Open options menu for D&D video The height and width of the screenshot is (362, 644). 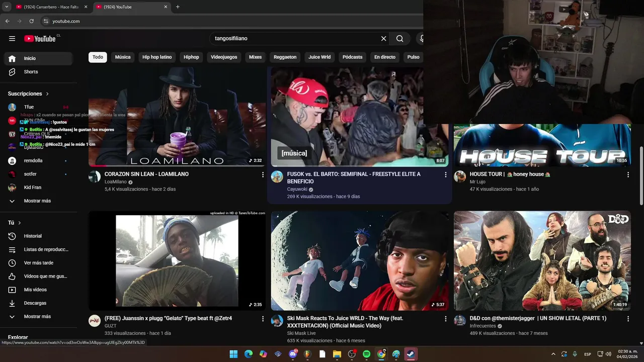[x=628, y=319]
